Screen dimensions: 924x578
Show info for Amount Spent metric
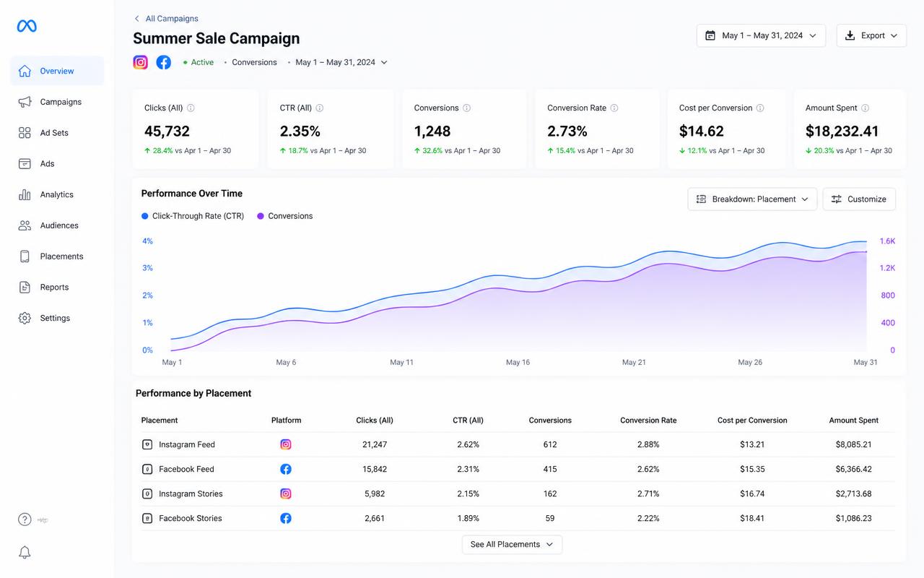865,108
